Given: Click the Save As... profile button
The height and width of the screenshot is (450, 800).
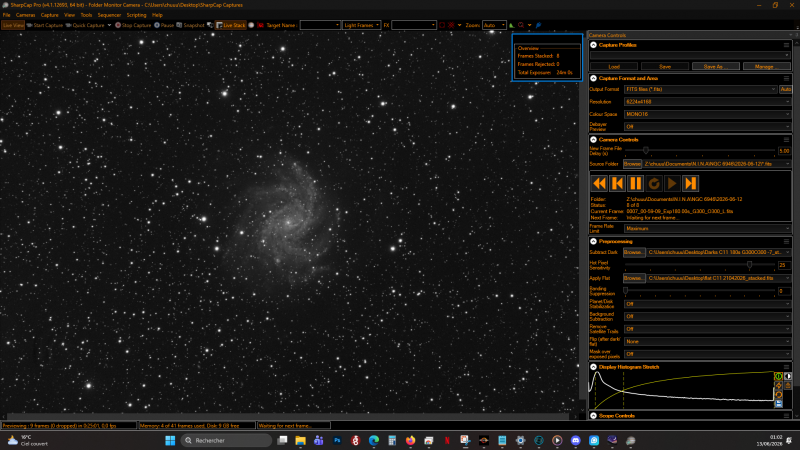Looking at the screenshot, I should 716,66.
